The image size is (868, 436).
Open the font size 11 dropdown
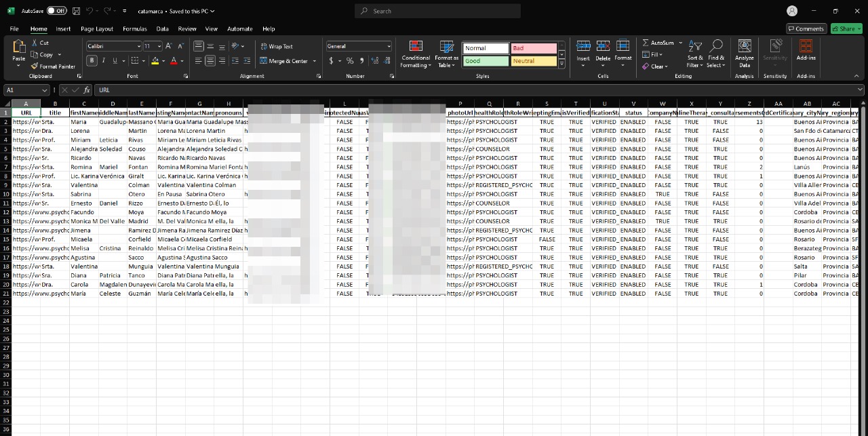pos(159,46)
